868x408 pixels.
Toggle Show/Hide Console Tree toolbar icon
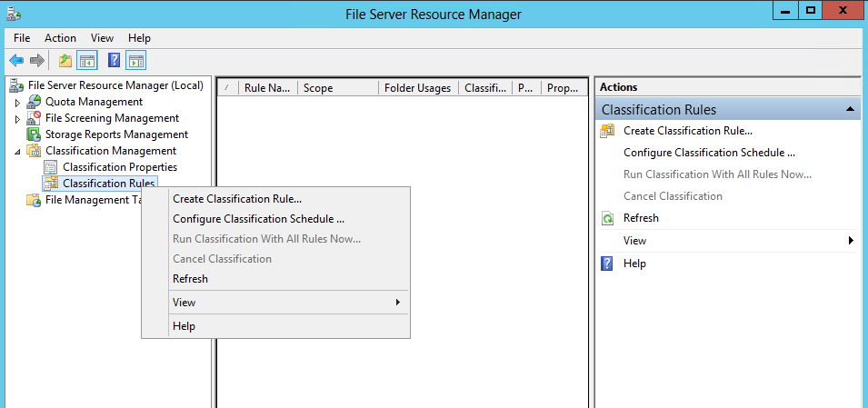[87, 61]
